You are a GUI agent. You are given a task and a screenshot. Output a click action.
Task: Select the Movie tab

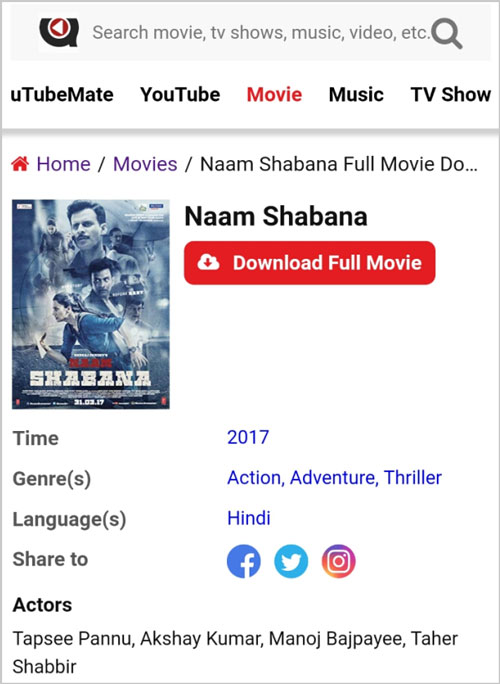[274, 95]
